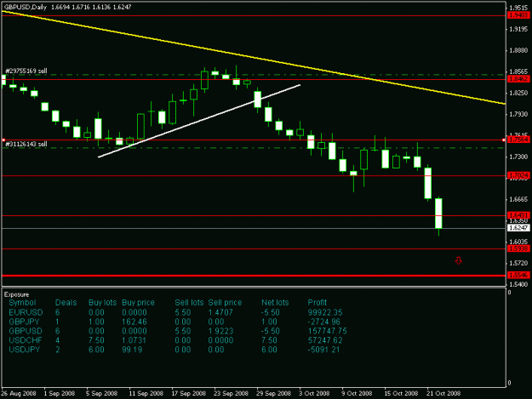
Task: Click the 29 Sep 2008 date label
Action: click(x=273, y=393)
